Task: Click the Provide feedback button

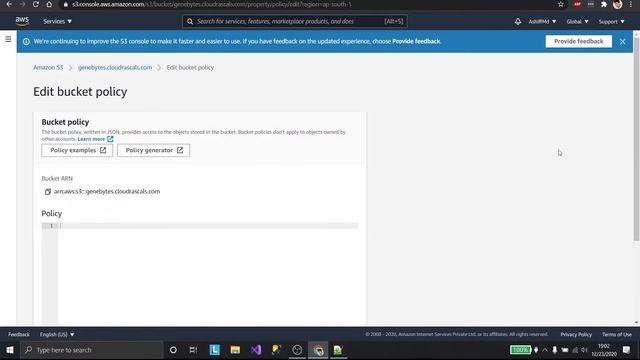Action: coord(578,41)
